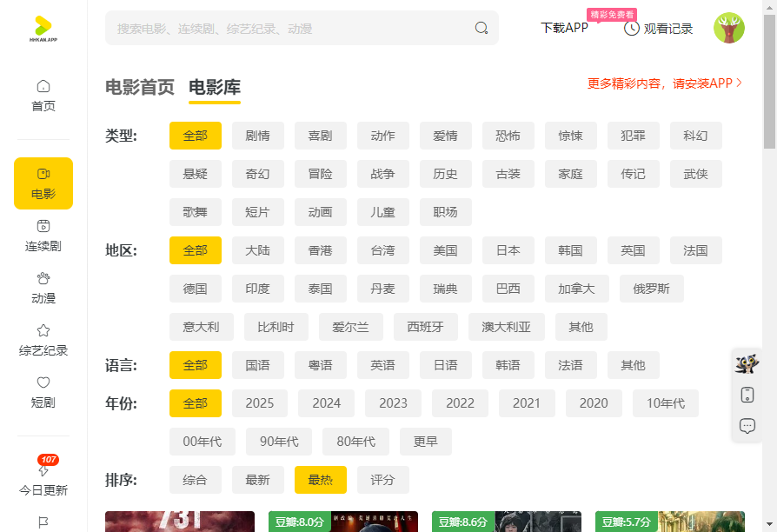Click the owl mascot floating icon
This screenshot has height=532, width=777.
747,364
